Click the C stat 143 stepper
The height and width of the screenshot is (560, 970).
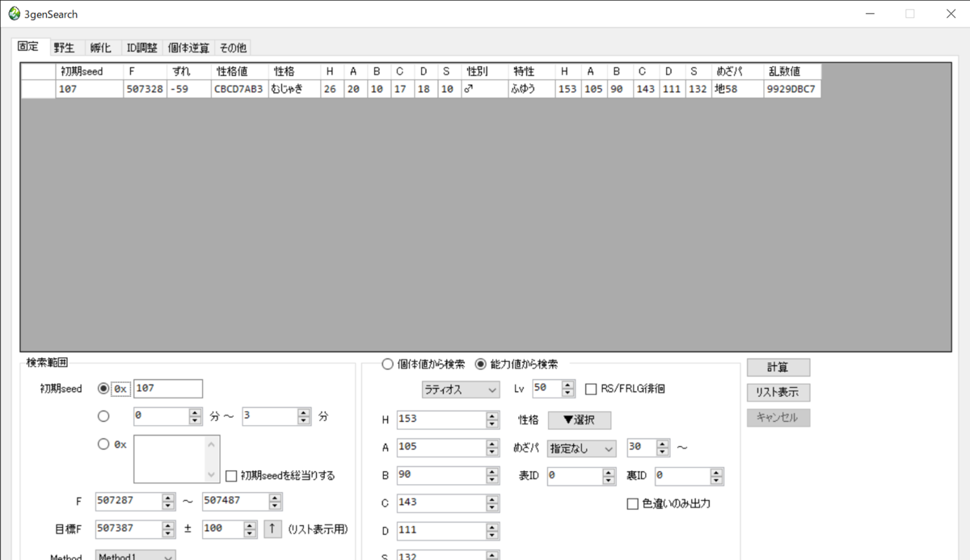coord(448,503)
